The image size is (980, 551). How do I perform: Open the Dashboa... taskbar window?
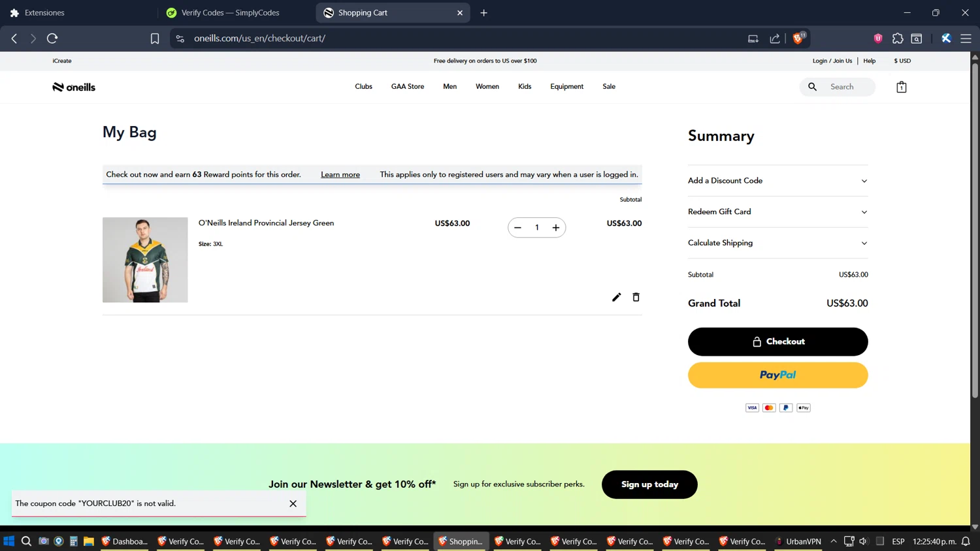(x=124, y=541)
